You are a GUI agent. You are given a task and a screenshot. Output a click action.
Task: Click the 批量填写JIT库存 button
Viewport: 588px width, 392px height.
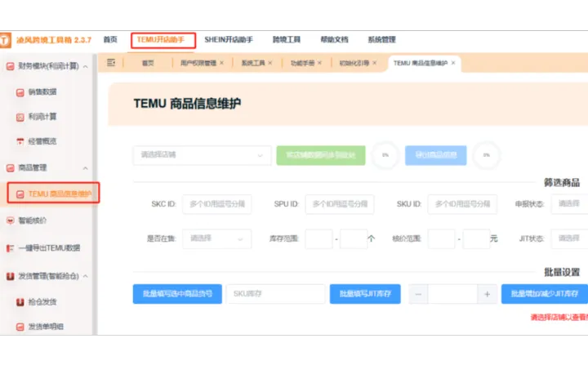365,294
